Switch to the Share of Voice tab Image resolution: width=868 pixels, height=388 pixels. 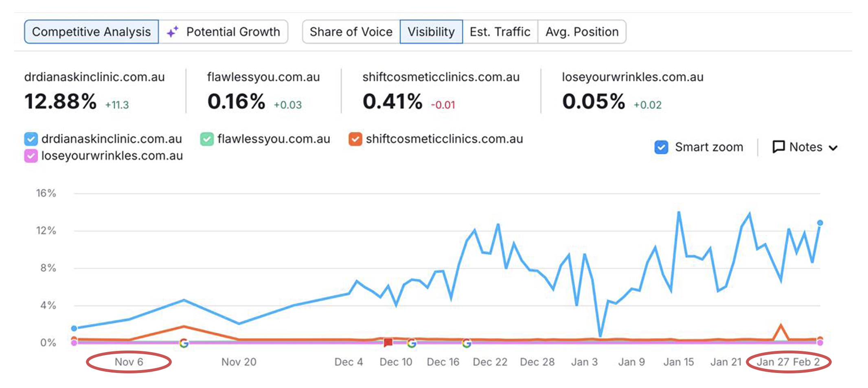(351, 32)
